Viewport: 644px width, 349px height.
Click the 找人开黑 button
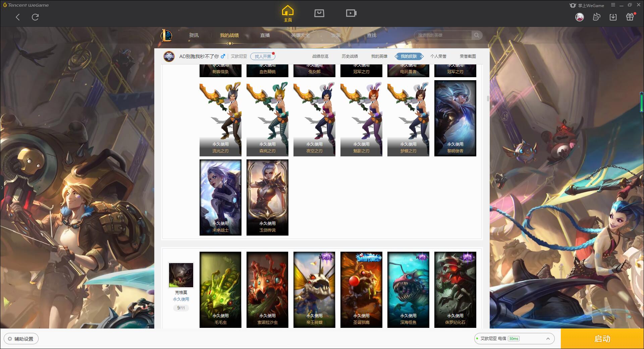pos(263,56)
